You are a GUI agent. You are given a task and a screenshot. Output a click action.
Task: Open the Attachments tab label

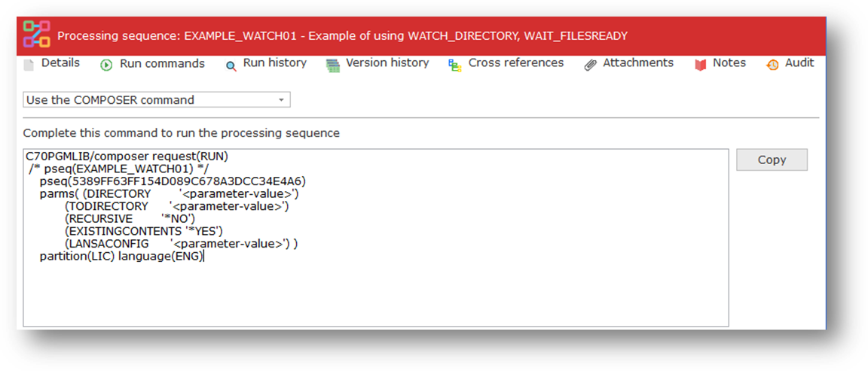click(638, 63)
